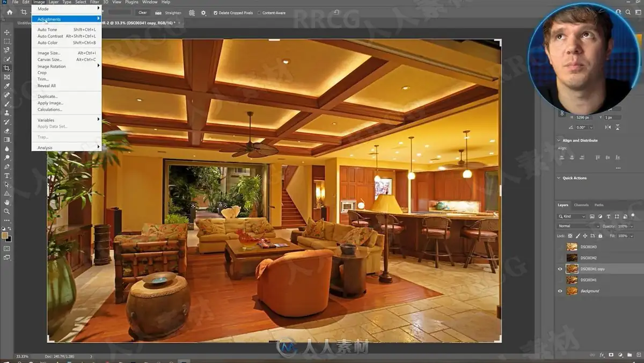Select the Eyedropper tool
The width and height of the screenshot is (644, 363).
(x=7, y=86)
